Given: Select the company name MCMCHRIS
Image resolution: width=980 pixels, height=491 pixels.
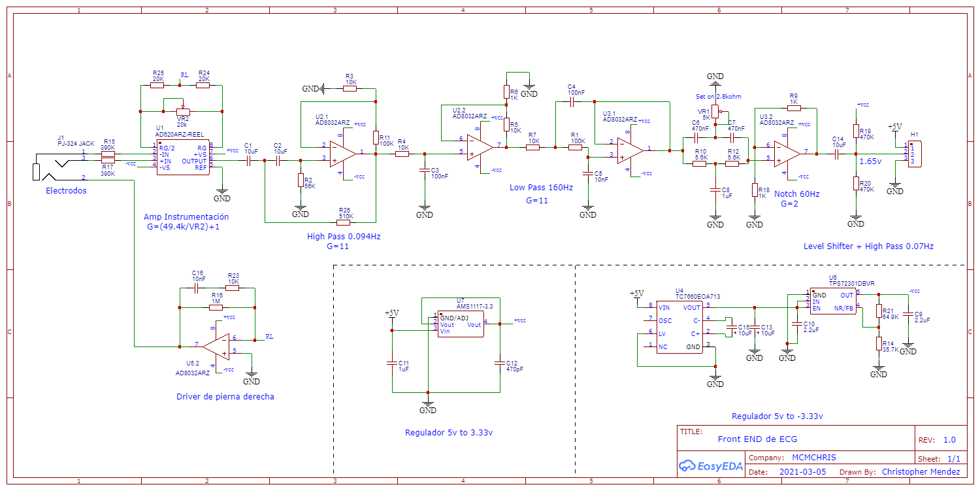Looking at the screenshot, I should point(813,458).
